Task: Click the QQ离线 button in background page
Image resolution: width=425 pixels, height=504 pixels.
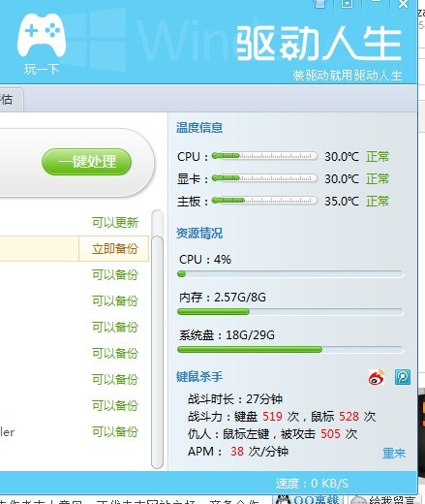Action: 307,499
